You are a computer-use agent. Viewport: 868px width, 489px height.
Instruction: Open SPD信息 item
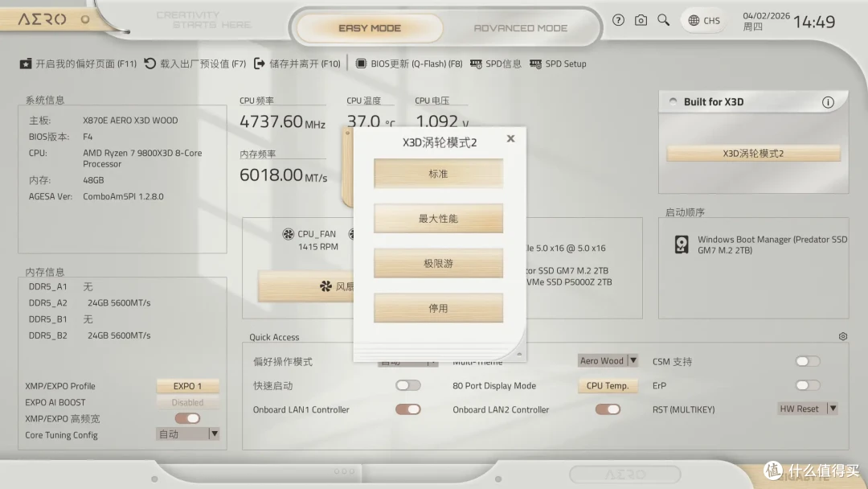click(495, 64)
